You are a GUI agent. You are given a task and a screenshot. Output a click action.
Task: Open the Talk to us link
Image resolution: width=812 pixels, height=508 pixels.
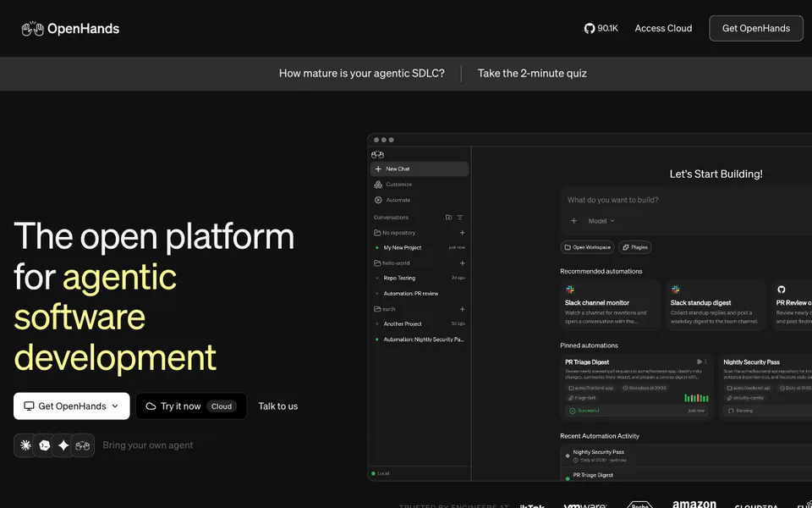[278, 406]
